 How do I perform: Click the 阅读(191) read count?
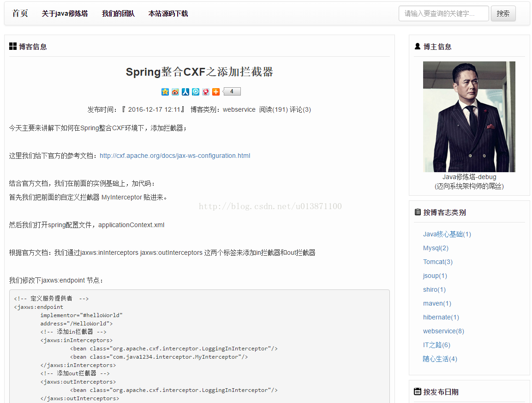tap(274, 109)
